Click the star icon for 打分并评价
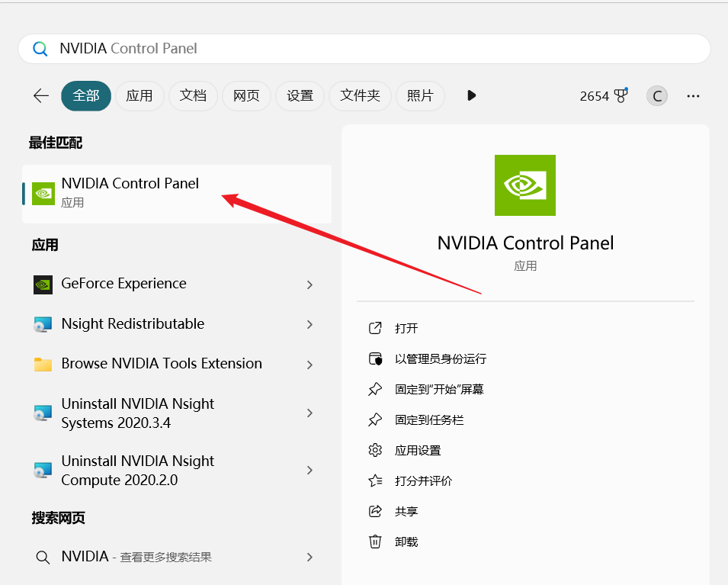The height and width of the screenshot is (585, 728). [375, 481]
